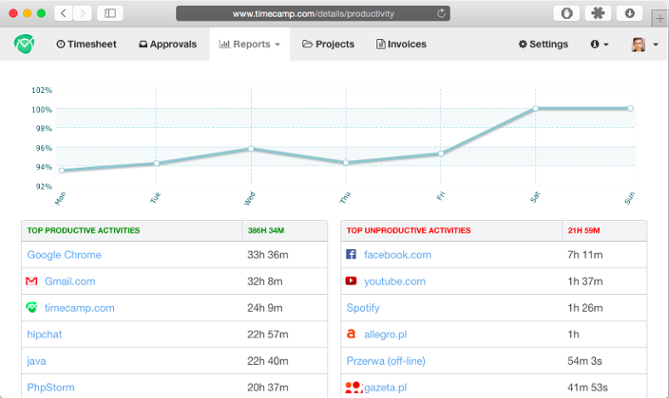Image resolution: width=669 pixels, height=398 pixels.
Task: Click the Top Productive Activities header
Action: 84,230
